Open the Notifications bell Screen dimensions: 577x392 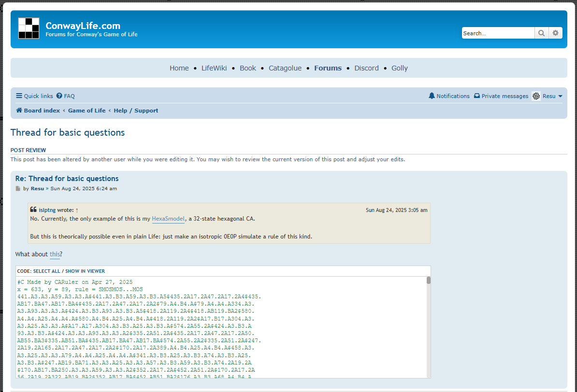[x=432, y=96]
